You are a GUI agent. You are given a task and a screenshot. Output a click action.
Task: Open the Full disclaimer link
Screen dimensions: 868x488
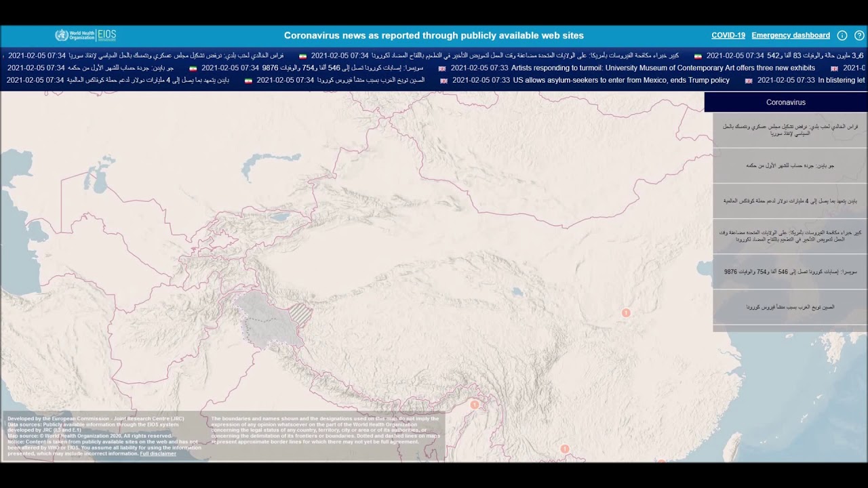[158, 453]
